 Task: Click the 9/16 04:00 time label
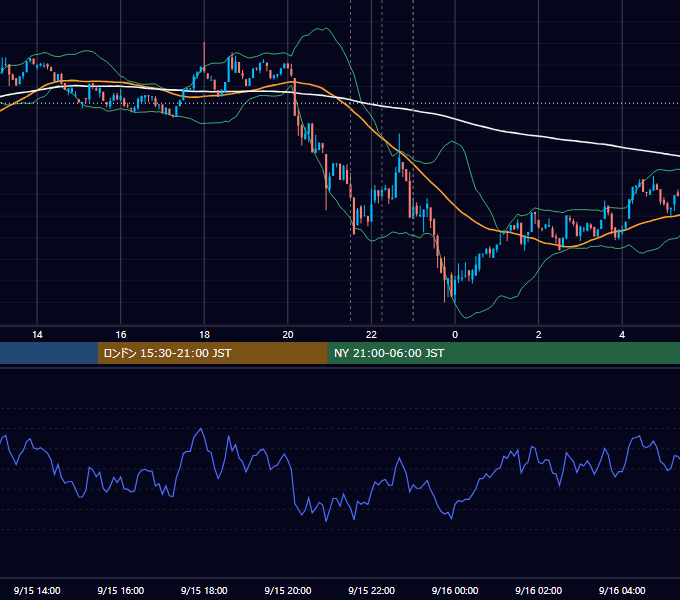point(622,590)
